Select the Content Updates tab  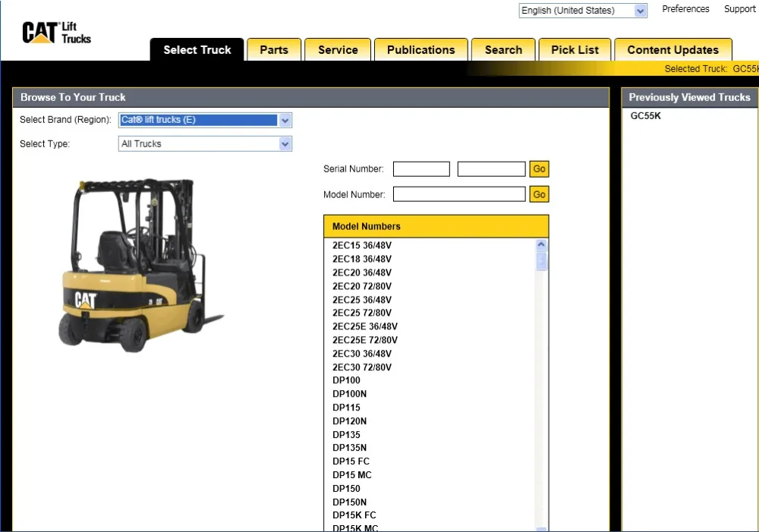click(x=672, y=50)
